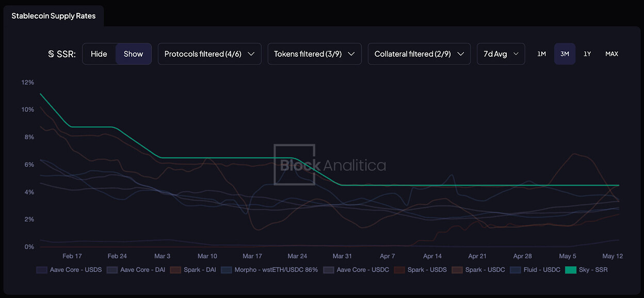Click the Mar 24 date axis label
This screenshot has width=644, height=298.
click(297, 256)
